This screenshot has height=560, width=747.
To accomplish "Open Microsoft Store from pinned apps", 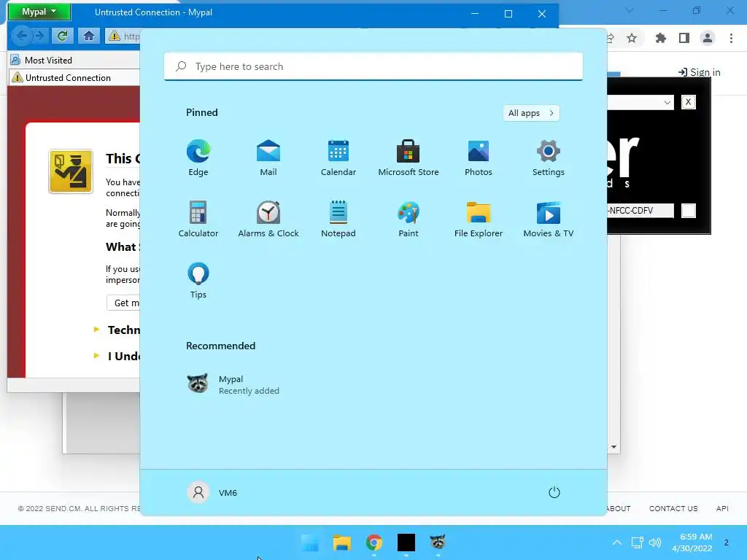I will pyautogui.click(x=409, y=157).
